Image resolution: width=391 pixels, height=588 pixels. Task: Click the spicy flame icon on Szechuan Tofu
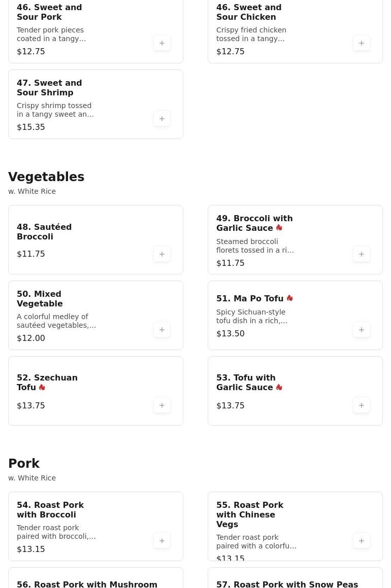(42, 388)
